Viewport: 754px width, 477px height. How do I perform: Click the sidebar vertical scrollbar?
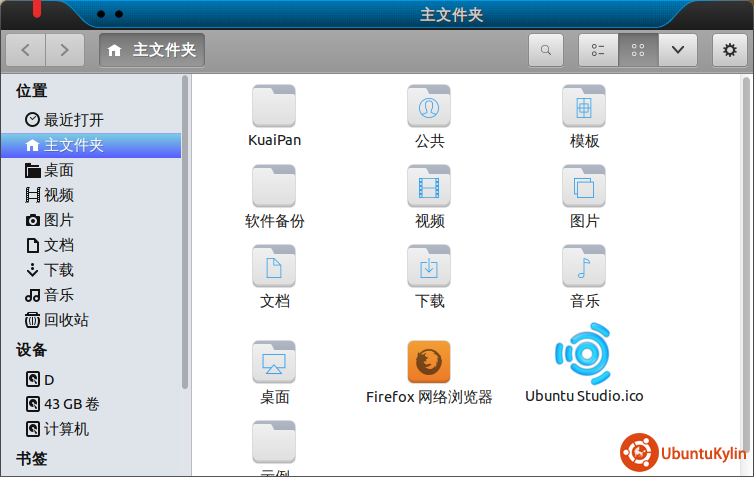point(185,230)
